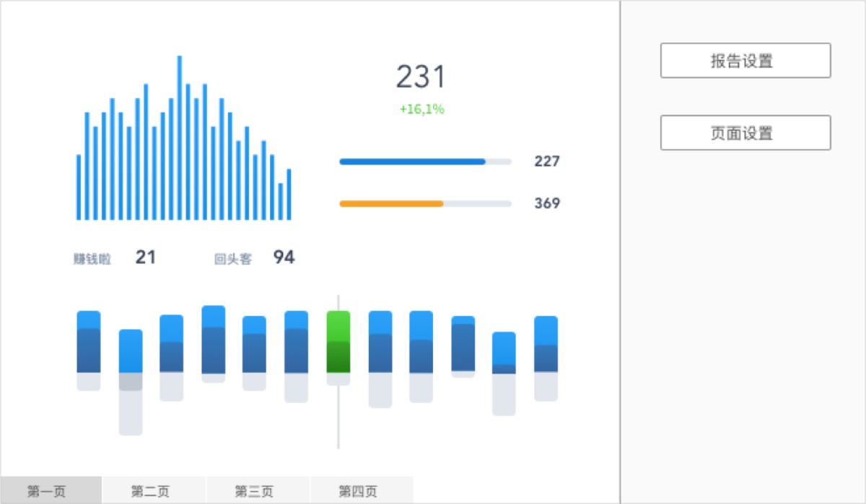Select the 回头客 label
The width and height of the screenshot is (866, 504).
[233, 260]
